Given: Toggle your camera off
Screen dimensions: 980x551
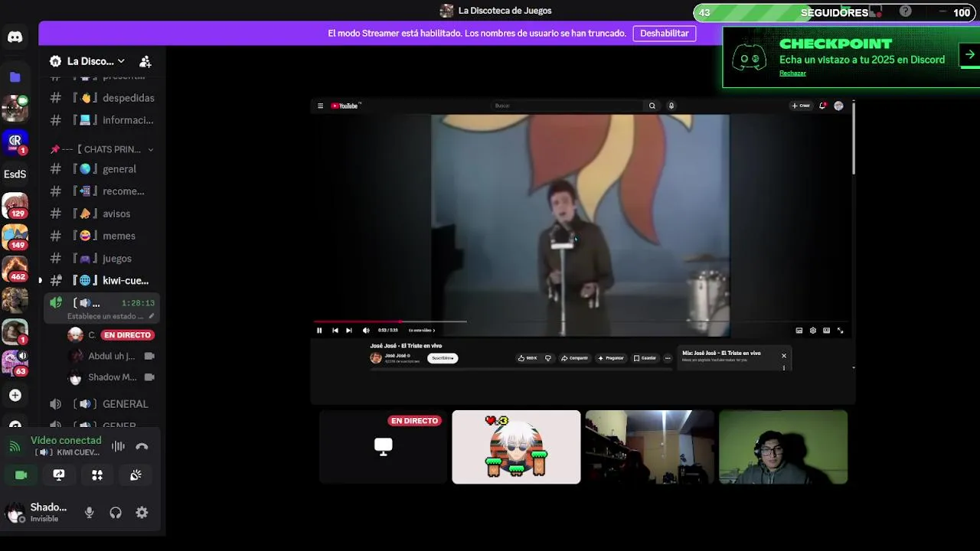Looking at the screenshot, I should pyautogui.click(x=21, y=475).
